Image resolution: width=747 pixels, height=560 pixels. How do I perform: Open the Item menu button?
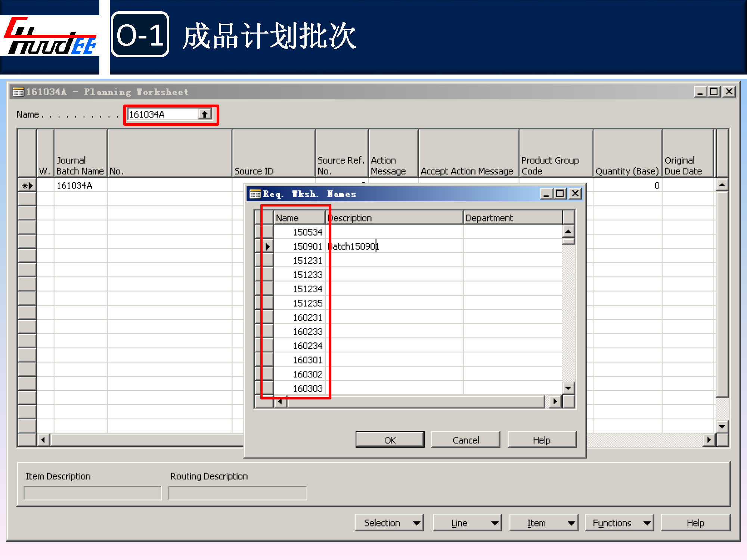coord(543,523)
